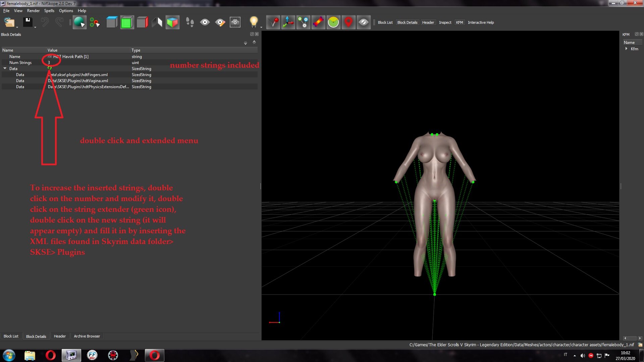This screenshot has height=362, width=644.
Task: Open the Load icon dropdown arrow
Action: (17, 27)
